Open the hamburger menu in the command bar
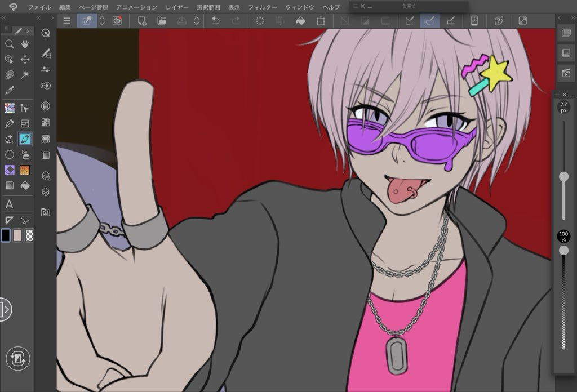The height and width of the screenshot is (392, 577). click(66, 21)
